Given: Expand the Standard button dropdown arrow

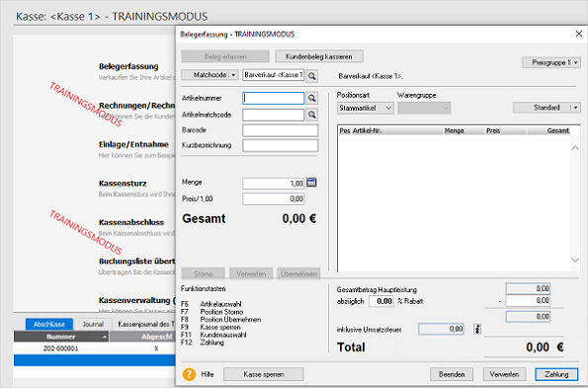Looking at the screenshot, I should 576,108.
